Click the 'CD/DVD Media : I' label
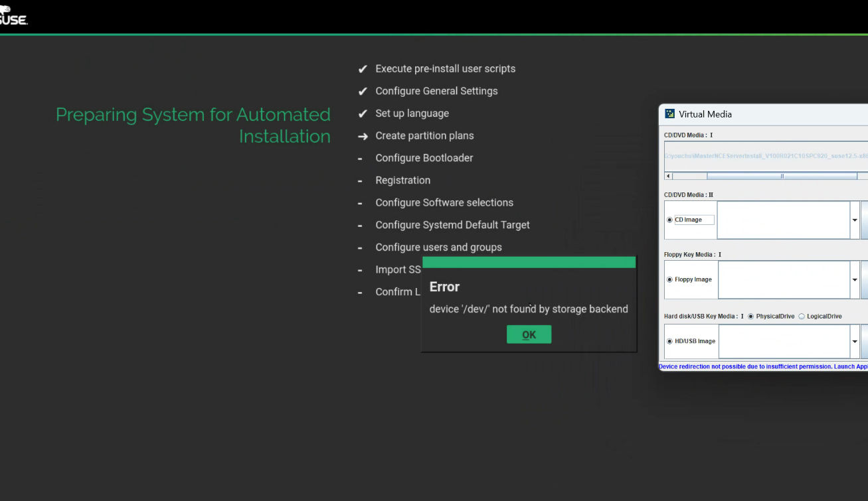 pos(688,135)
